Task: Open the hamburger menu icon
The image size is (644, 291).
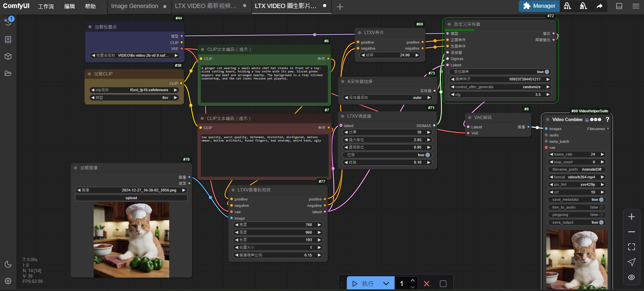Action: (x=636, y=6)
